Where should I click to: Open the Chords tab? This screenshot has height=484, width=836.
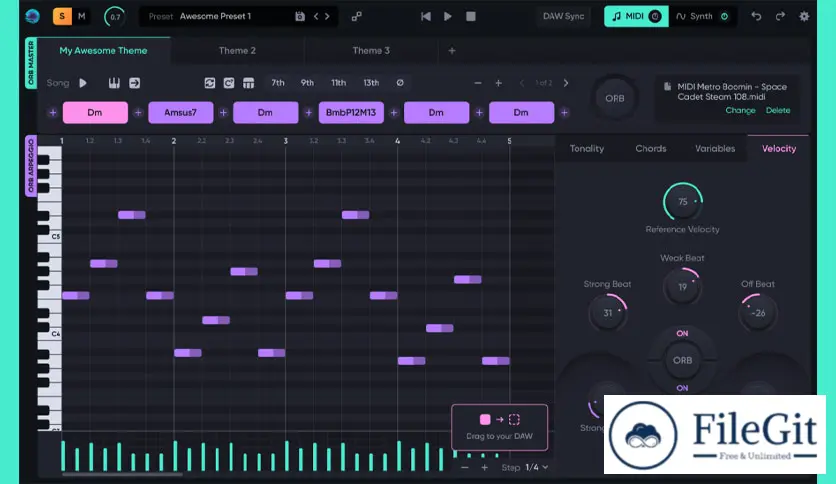tap(651, 149)
